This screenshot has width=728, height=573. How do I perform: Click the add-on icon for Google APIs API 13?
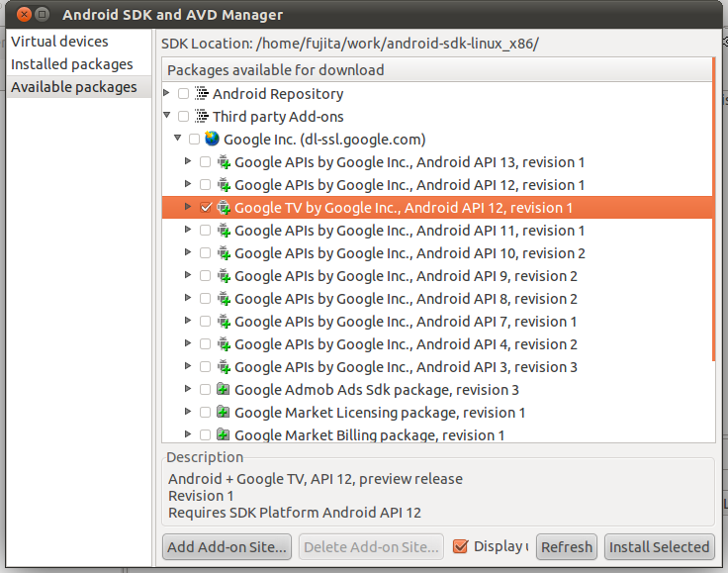point(224,161)
